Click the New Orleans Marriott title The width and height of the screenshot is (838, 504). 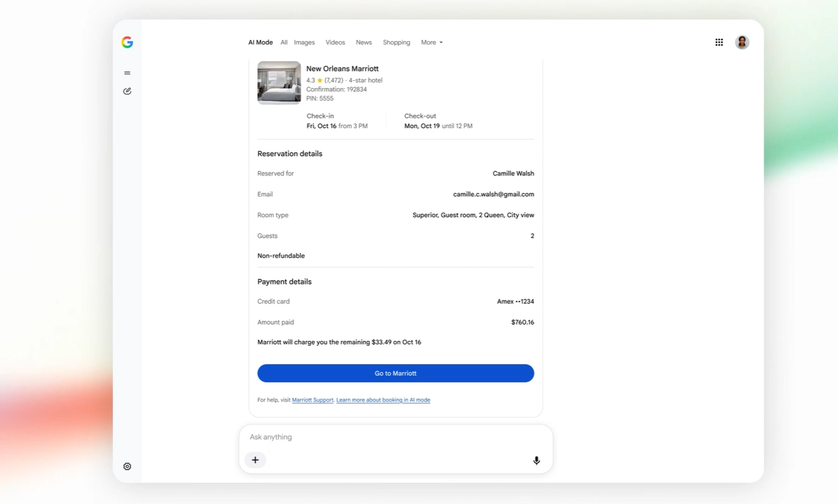pos(342,68)
